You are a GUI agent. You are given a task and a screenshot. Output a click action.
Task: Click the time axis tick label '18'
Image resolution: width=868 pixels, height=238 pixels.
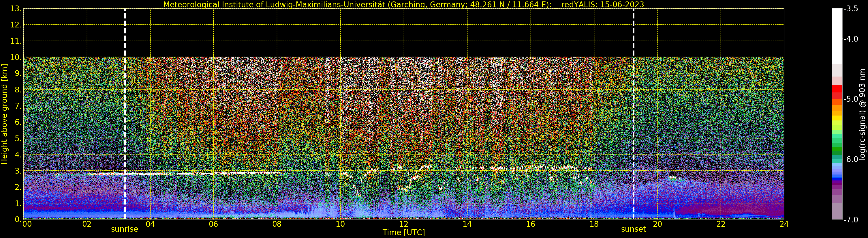tap(594, 224)
